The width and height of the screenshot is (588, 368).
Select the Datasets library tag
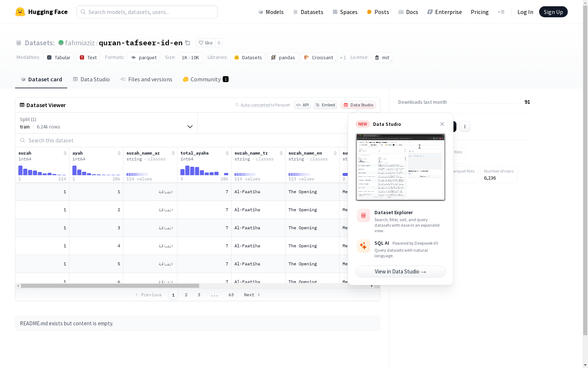(248, 57)
